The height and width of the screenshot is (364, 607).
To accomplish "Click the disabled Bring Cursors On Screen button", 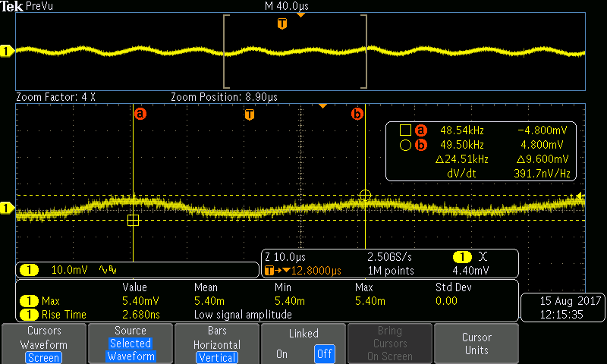I will (x=390, y=344).
